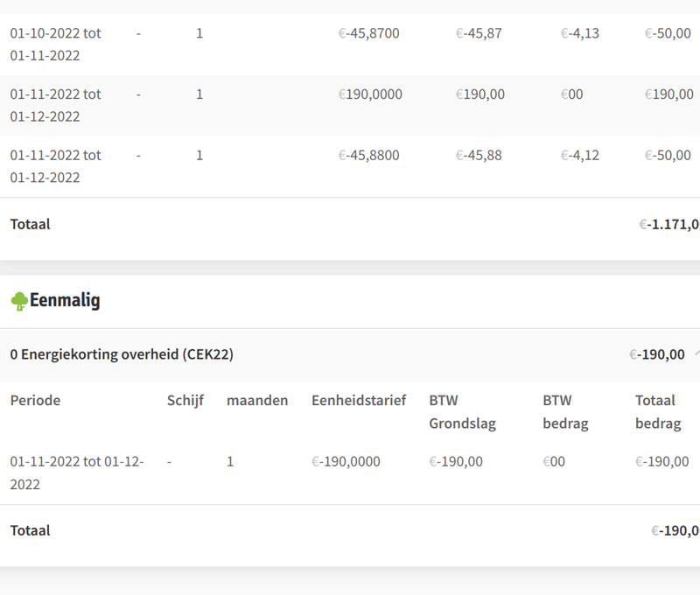The width and height of the screenshot is (700, 595).
Task: Click the BTW Grondslag column header
Action: (x=462, y=412)
